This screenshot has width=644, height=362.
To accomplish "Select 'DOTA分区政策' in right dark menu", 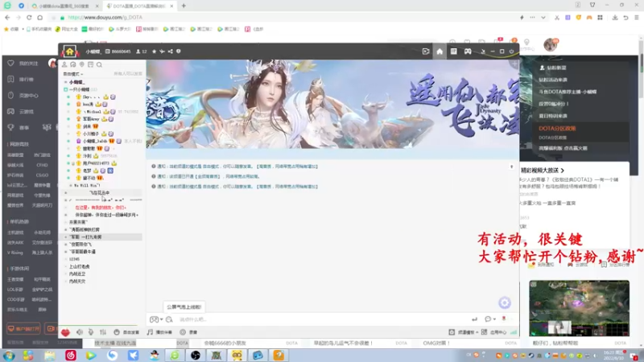I will [557, 129].
